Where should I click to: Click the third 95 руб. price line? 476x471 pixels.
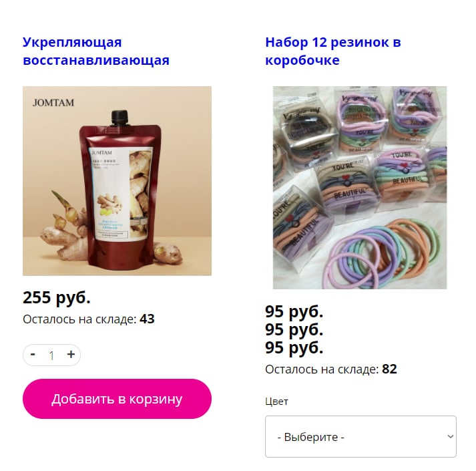[x=294, y=347]
